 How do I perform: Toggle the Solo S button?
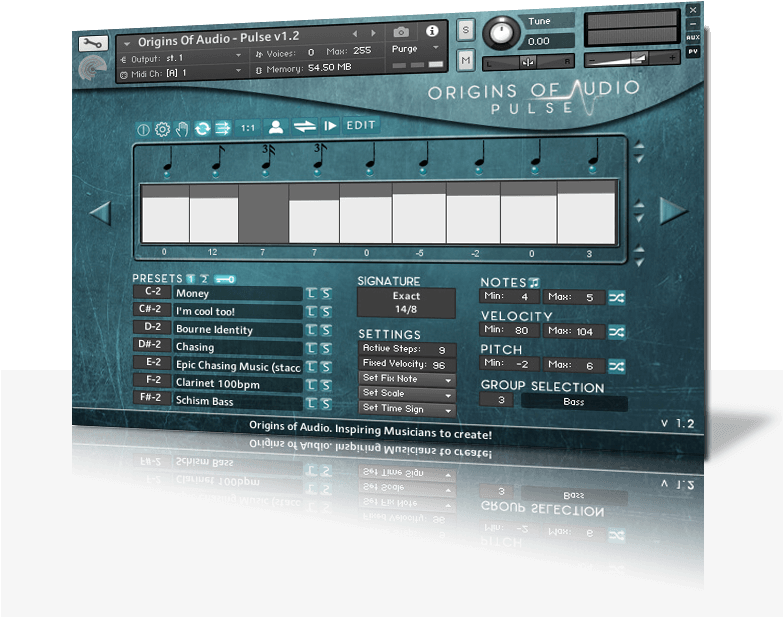pyautogui.click(x=465, y=30)
